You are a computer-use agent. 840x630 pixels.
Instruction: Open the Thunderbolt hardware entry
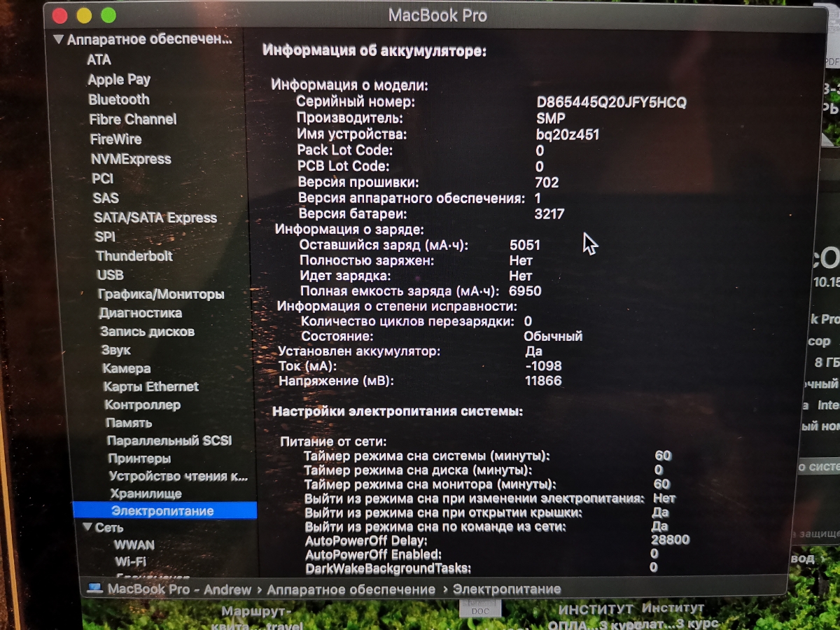134,256
